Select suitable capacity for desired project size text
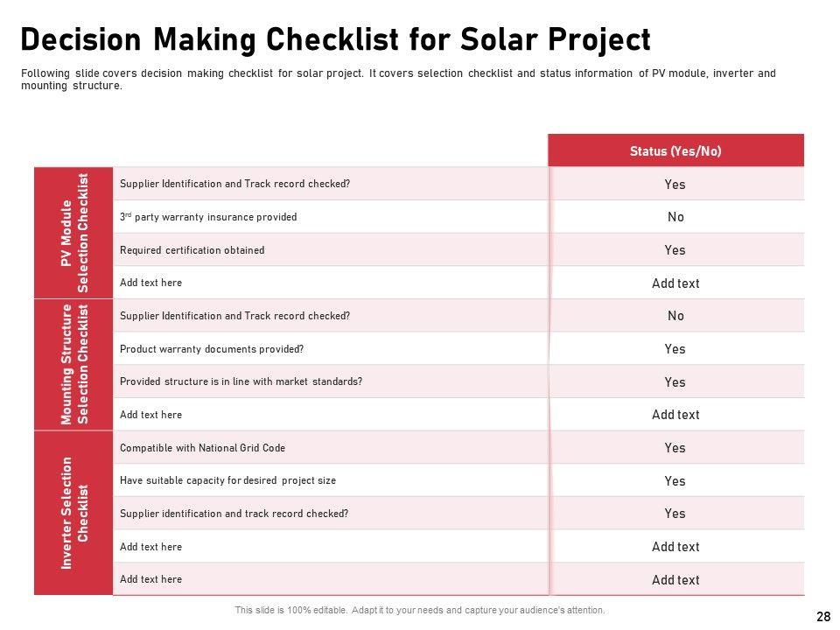The width and height of the screenshot is (840, 630). click(x=227, y=480)
